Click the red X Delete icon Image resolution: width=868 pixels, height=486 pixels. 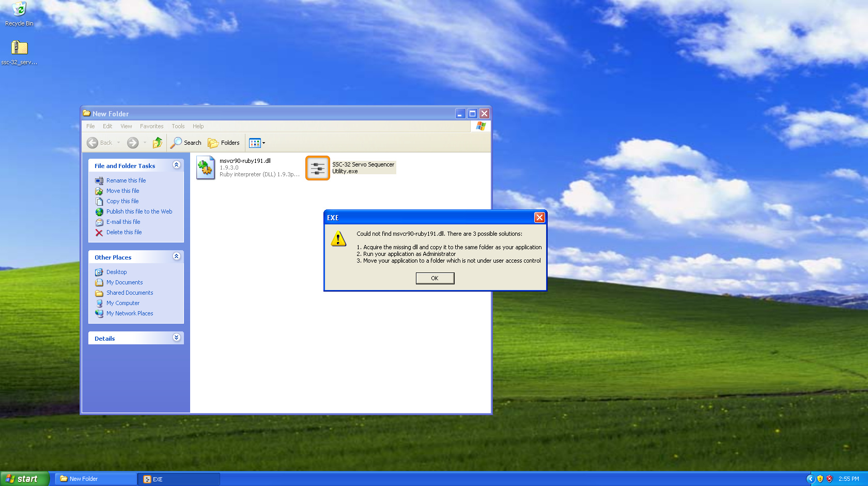point(99,233)
